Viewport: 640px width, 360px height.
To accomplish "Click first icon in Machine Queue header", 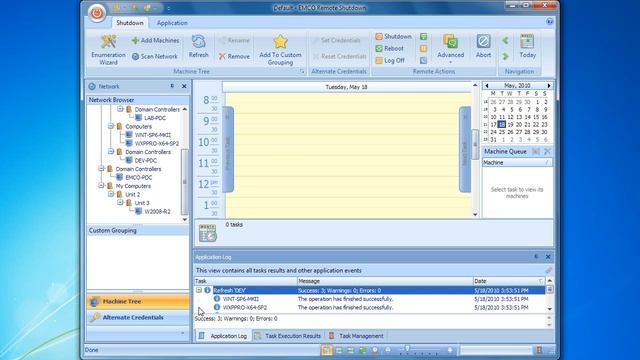I will click(x=536, y=151).
